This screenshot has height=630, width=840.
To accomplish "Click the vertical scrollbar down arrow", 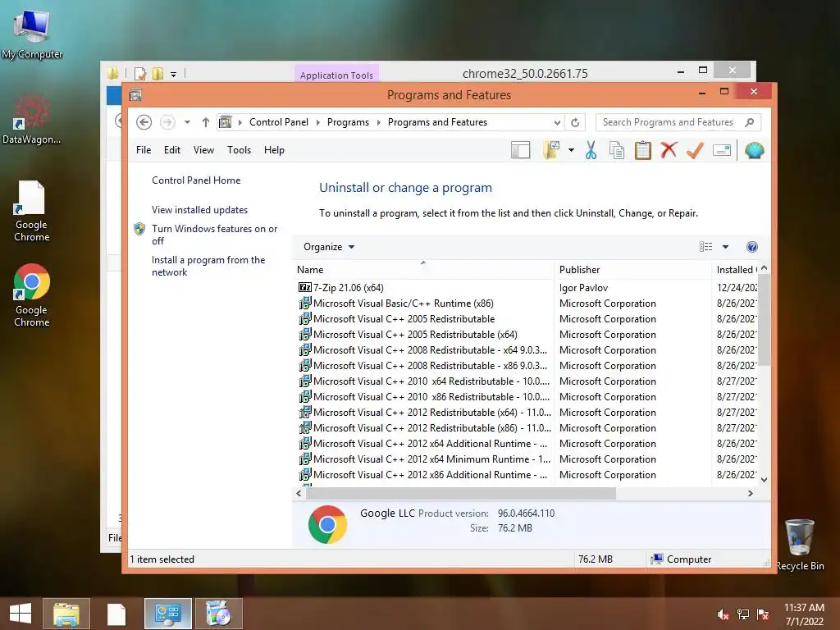I will click(x=765, y=480).
